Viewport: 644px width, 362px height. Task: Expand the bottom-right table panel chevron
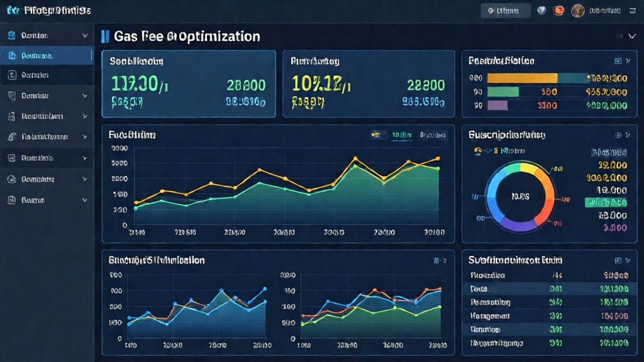628,260
